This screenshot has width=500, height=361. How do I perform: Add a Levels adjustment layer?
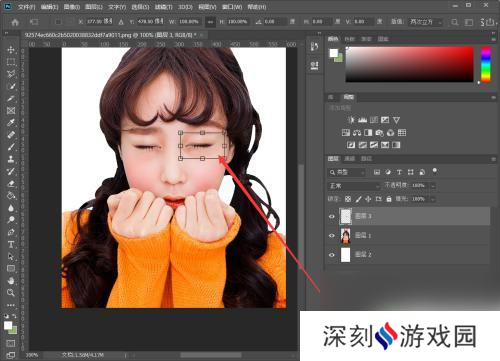point(362,120)
